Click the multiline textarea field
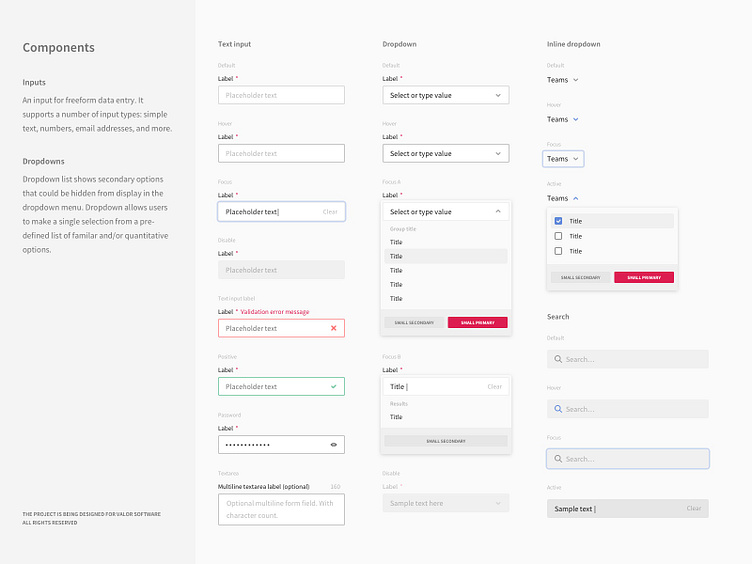The width and height of the screenshot is (752, 564). click(x=281, y=510)
